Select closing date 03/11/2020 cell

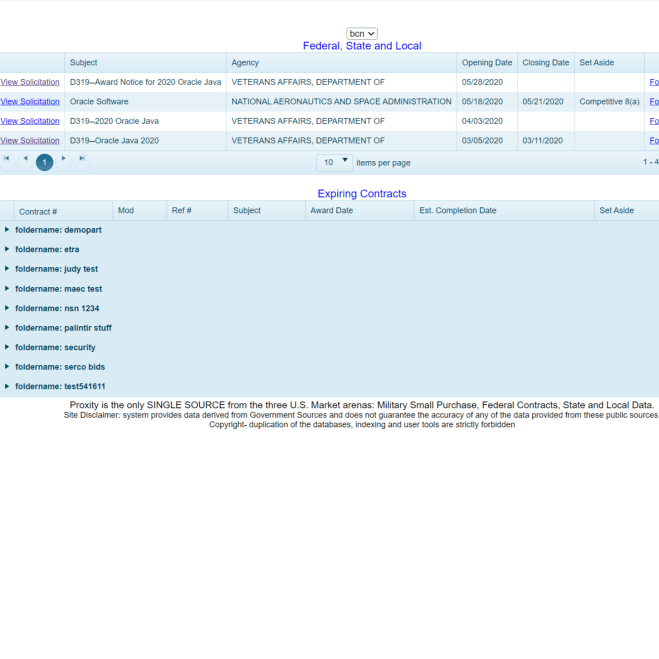[546, 141]
